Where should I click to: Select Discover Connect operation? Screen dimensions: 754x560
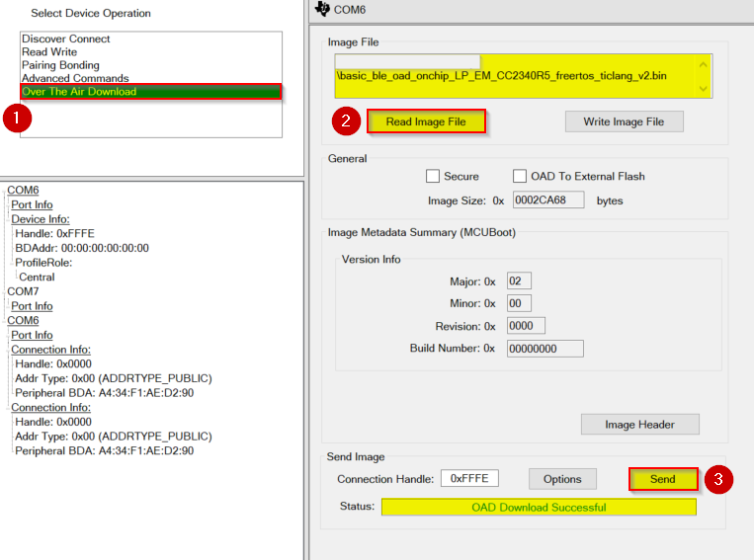coord(66,40)
